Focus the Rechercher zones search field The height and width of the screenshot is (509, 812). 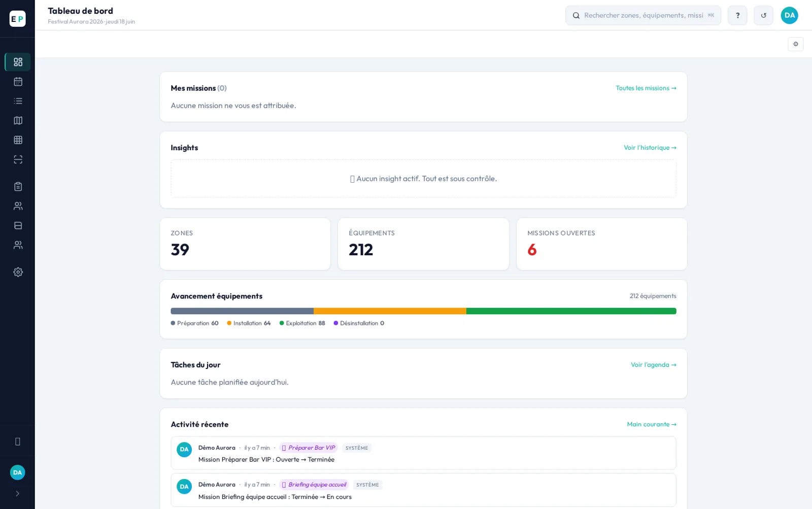click(643, 15)
